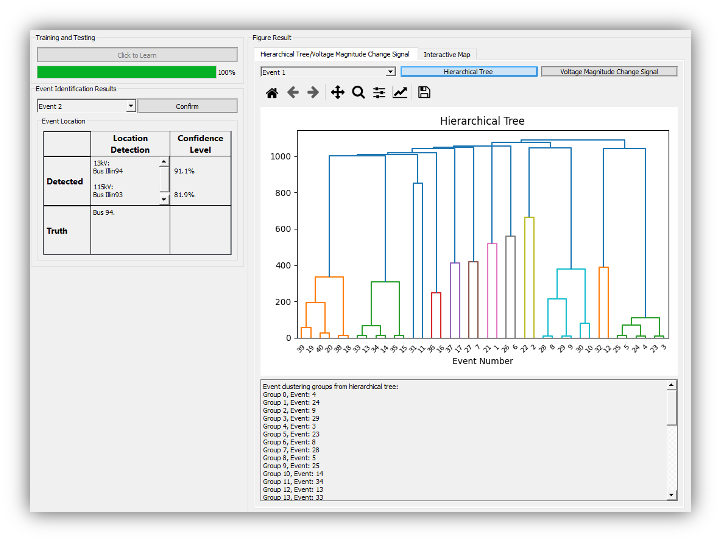722x542 pixels.
Task: Open the Edit axis curve parameters icon
Action: [x=400, y=92]
